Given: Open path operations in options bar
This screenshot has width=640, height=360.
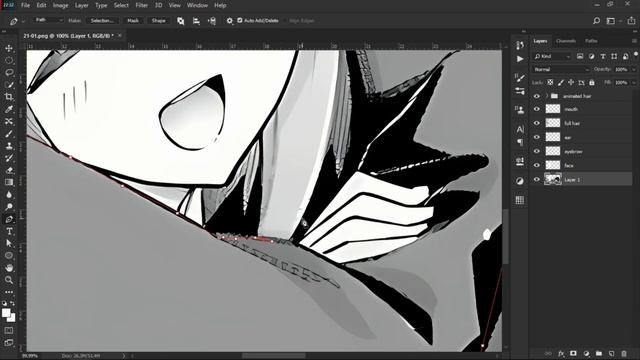Looking at the screenshot, I should click(x=180, y=21).
